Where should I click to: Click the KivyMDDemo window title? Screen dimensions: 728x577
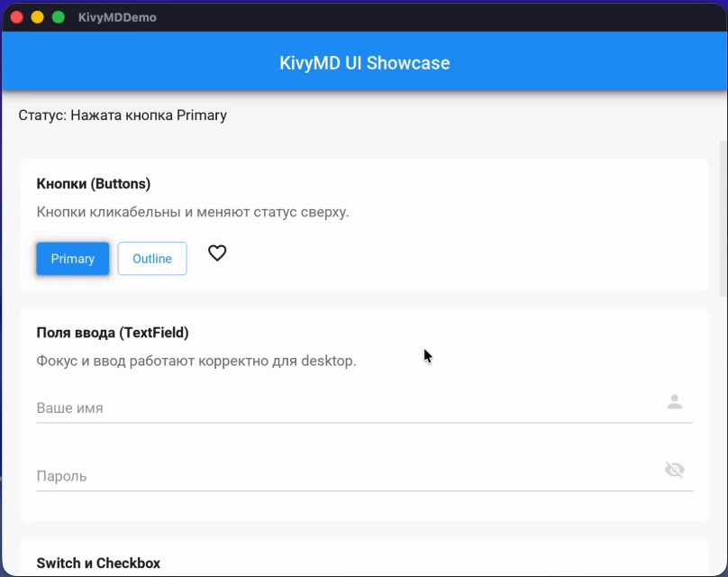(x=117, y=17)
